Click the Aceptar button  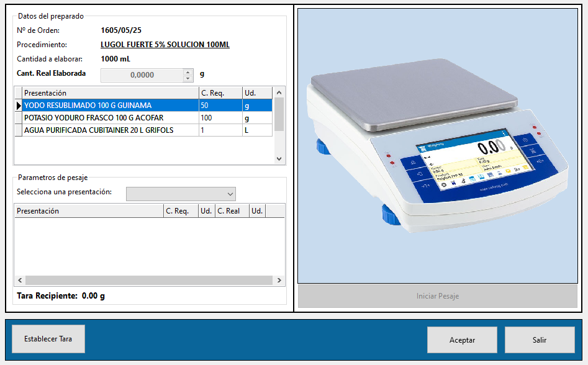pos(462,340)
